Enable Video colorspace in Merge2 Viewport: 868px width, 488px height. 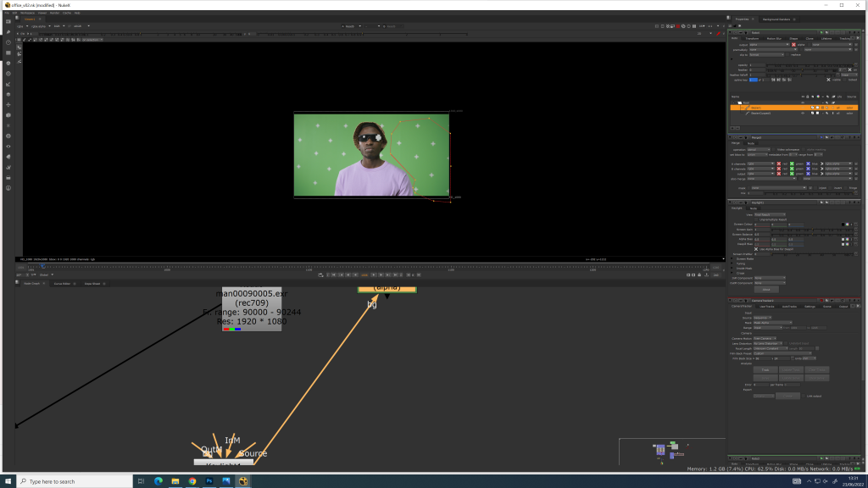tap(773, 149)
